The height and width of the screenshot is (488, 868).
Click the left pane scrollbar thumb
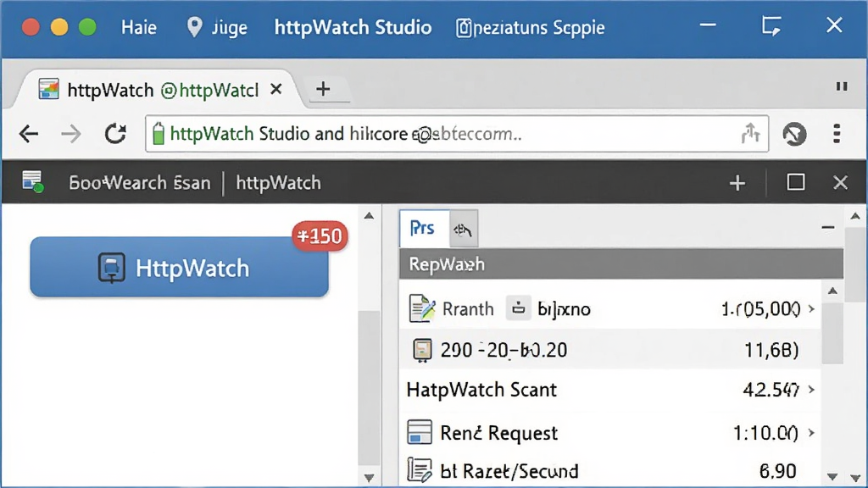[x=369, y=388]
